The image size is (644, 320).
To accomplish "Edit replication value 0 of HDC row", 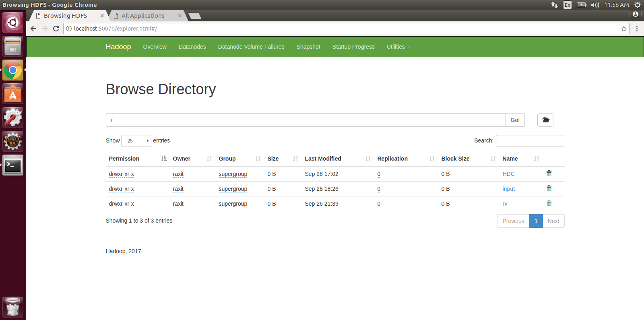I will point(379,174).
